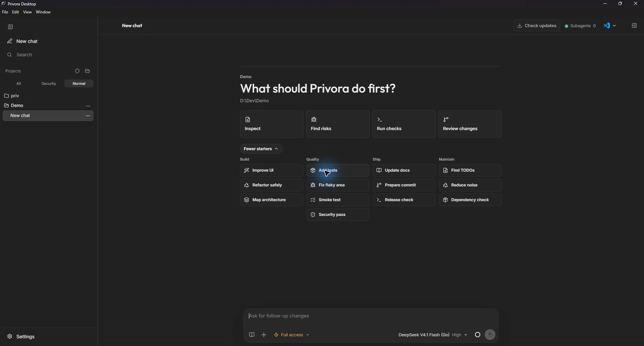This screenshot has height=346, width=644.
Task: Select the Map architecture starter
Action: click(272, 200)
